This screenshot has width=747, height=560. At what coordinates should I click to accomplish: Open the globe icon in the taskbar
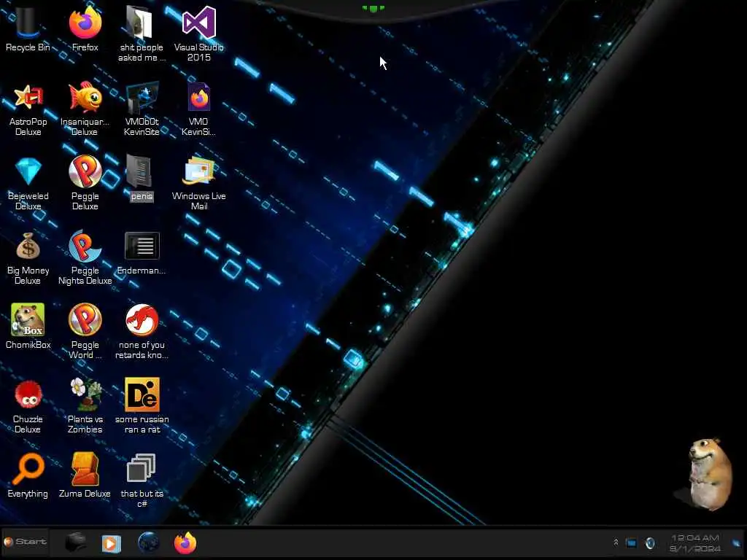(x=148, y=542)
